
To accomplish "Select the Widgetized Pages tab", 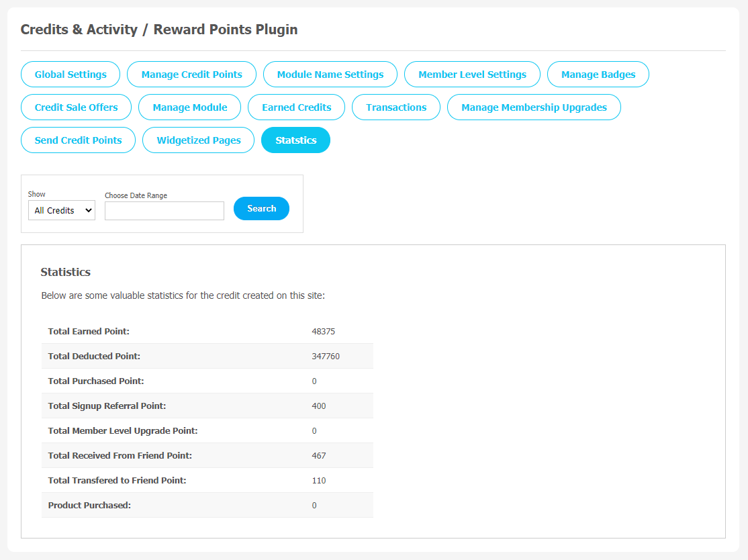I will pos(199,140).
